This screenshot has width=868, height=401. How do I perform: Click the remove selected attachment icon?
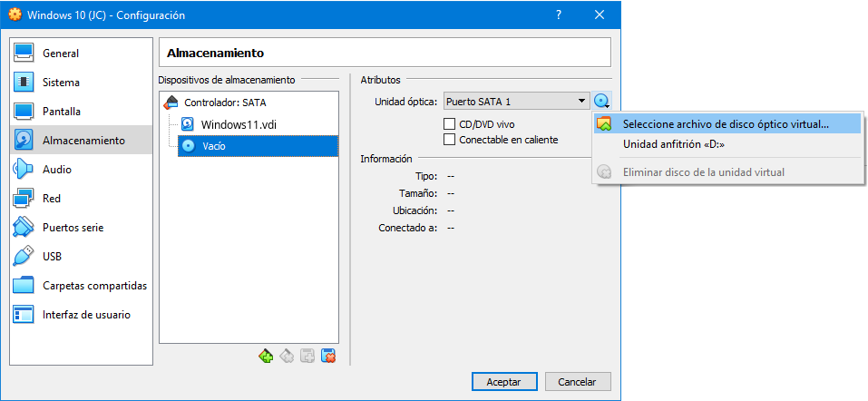pyautogui.click(x=328, y=357)
